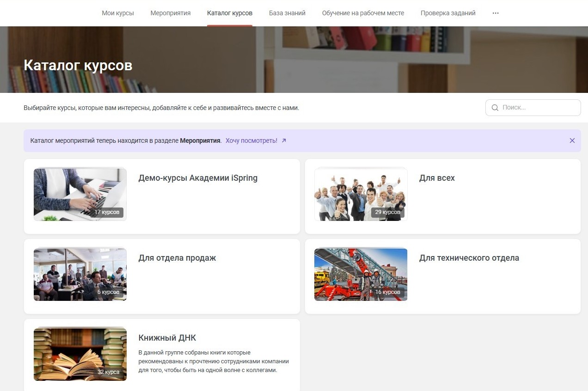Open the three-dots more menu
This screenshot has width=588, height=391.
(496, 13)
